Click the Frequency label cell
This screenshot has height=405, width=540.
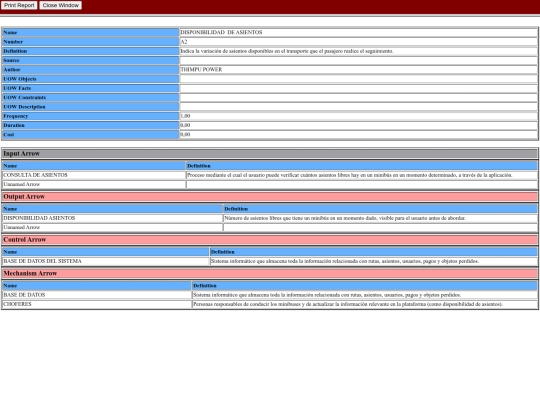91,116
